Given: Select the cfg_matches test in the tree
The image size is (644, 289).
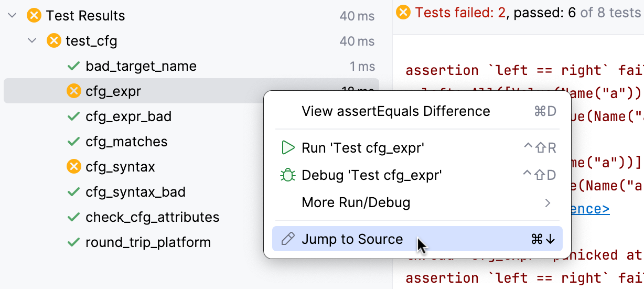Looking at the screenshot, I should click(x=126, y=142).
